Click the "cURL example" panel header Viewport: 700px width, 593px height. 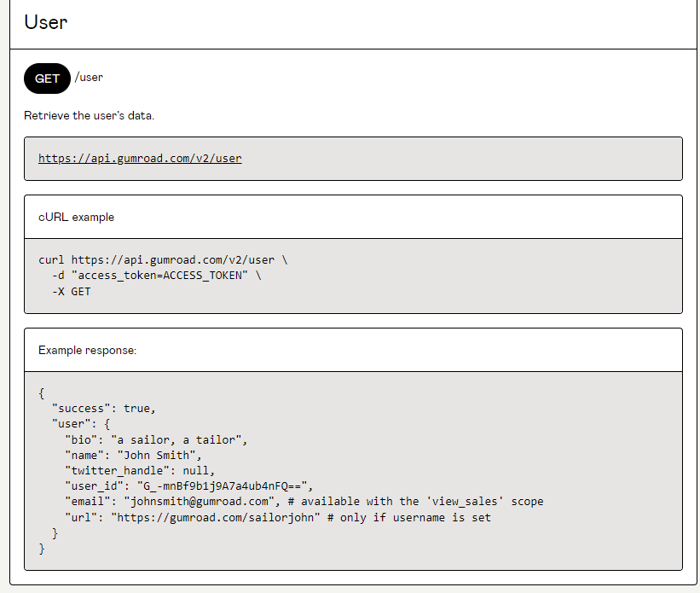point(353,218)
